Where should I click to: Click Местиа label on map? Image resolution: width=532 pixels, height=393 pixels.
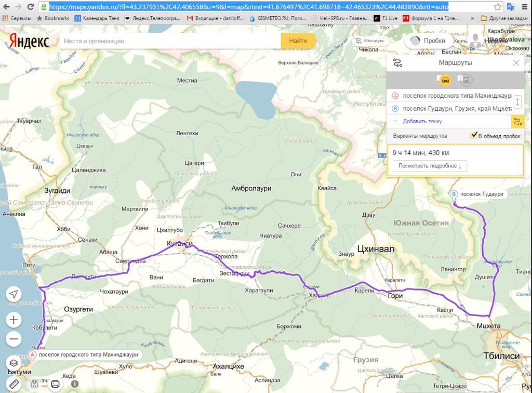(x=187, y=81)
